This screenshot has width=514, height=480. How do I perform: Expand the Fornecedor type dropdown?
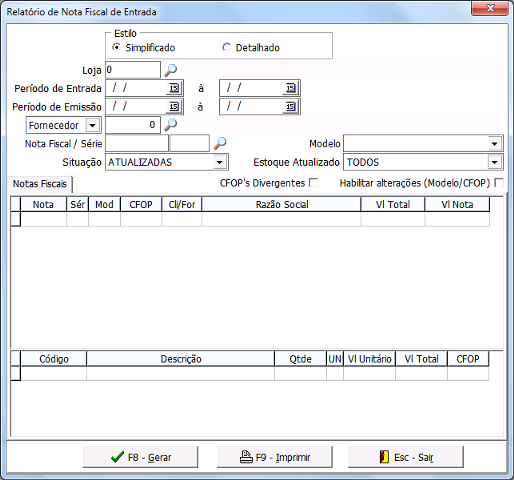[92, 125]
